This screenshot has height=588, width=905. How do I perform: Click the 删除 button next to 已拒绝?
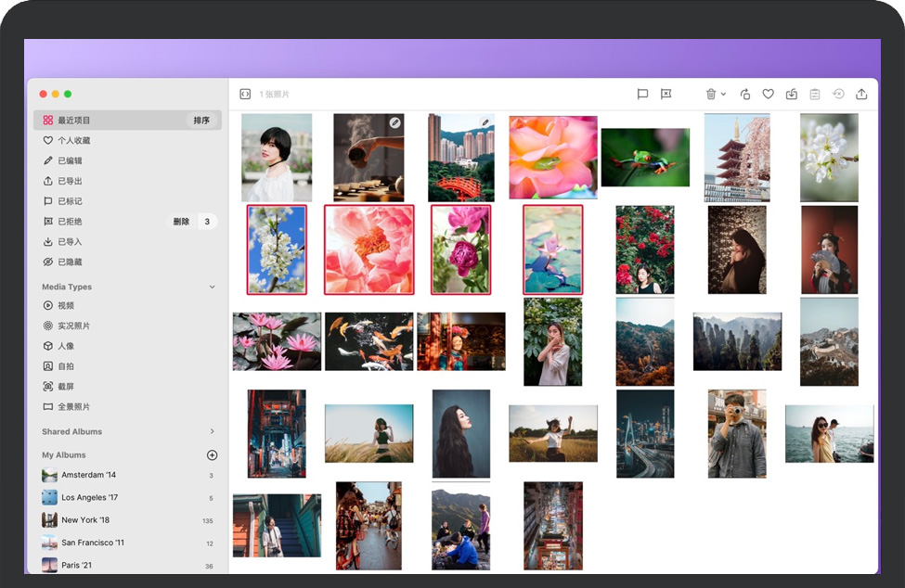181,222
